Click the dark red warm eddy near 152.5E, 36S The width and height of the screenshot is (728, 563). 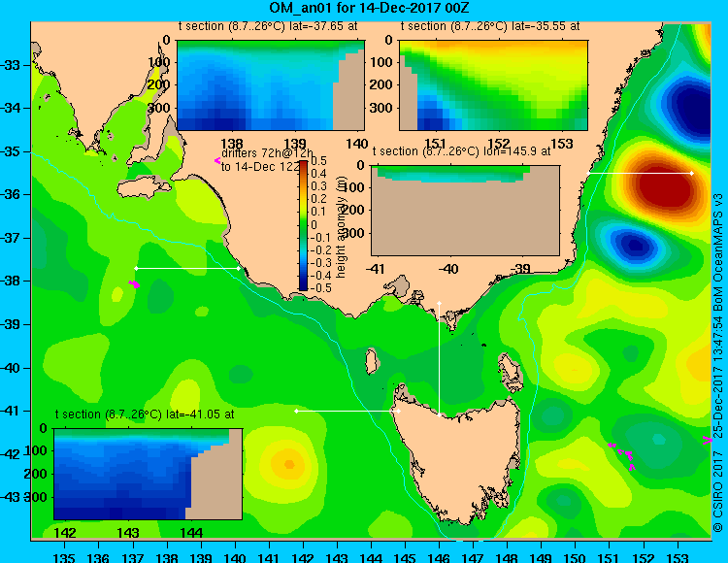[665, 185]
